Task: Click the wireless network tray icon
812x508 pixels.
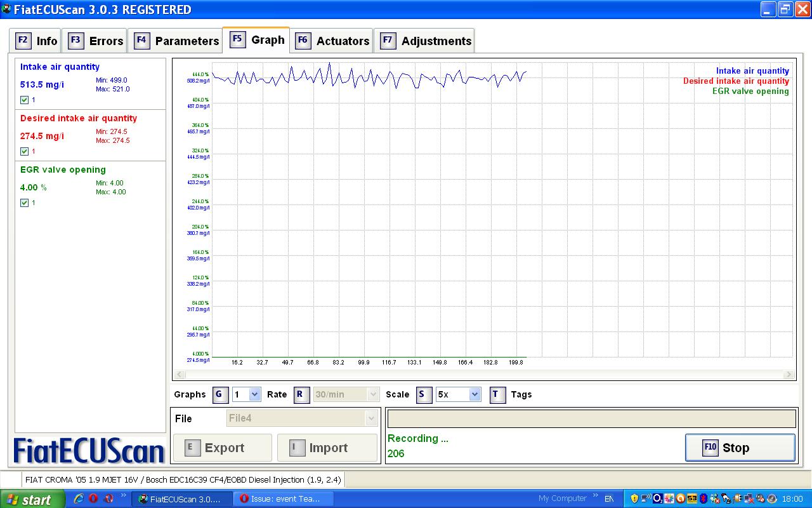Action: 646,498
